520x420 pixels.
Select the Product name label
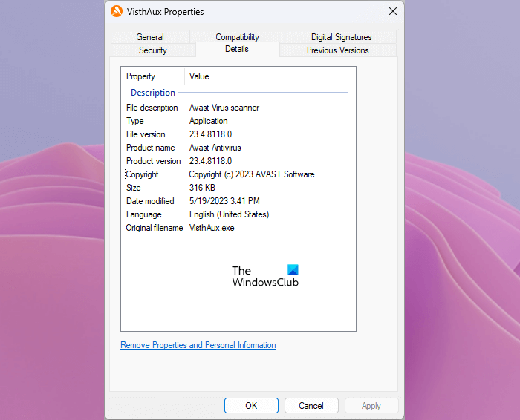(151, 148)
